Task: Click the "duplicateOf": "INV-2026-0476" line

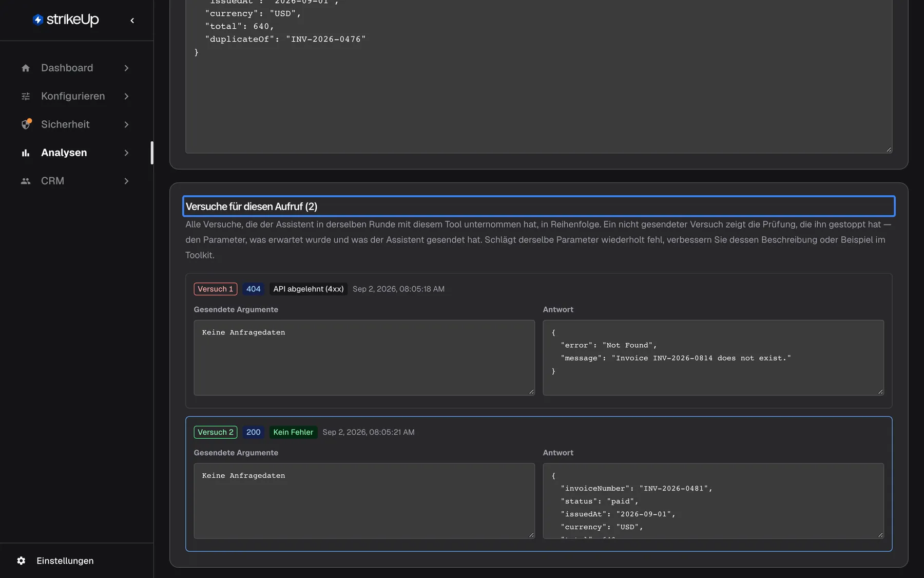Action: 285,39
